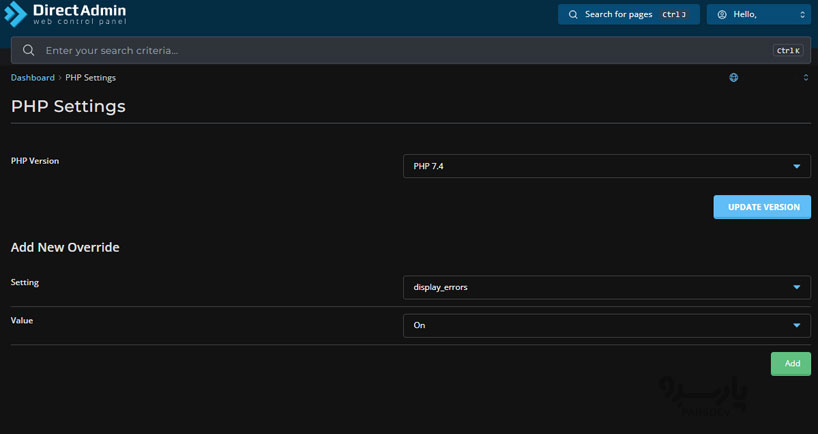Open the PHP Version dropdown
This screenshot has height=434, width=818.
(x=607, y=166)
